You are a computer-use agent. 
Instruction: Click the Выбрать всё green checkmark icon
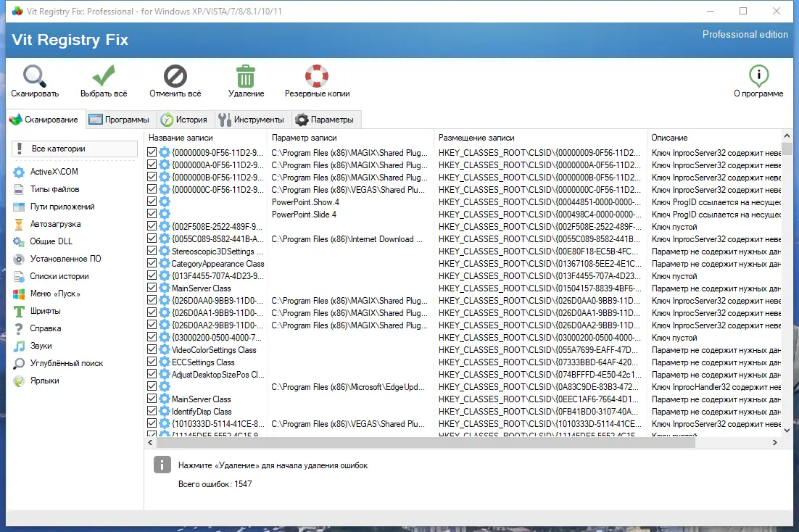(104, 75)
